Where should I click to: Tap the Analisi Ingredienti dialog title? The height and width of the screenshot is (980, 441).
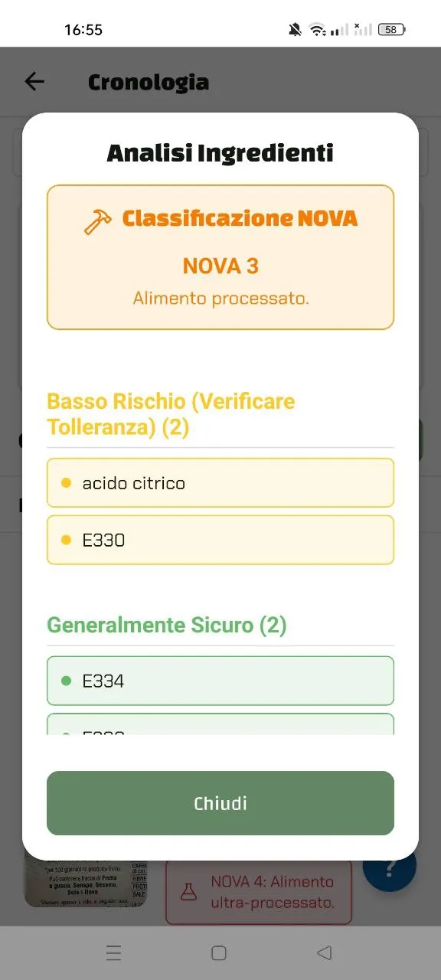(x=220, y=153)
